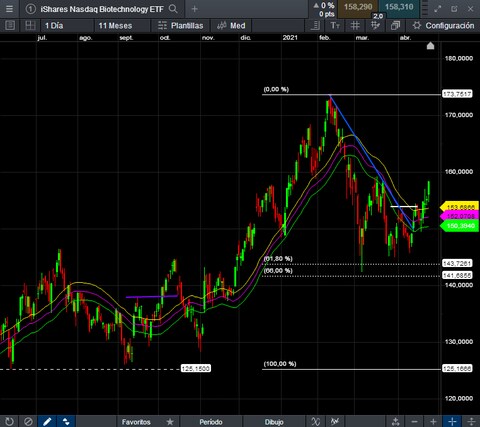This screenshot has height=427, width=480.
Task: Click the scroll-to-latest house marker
Action: click(430, 46)
